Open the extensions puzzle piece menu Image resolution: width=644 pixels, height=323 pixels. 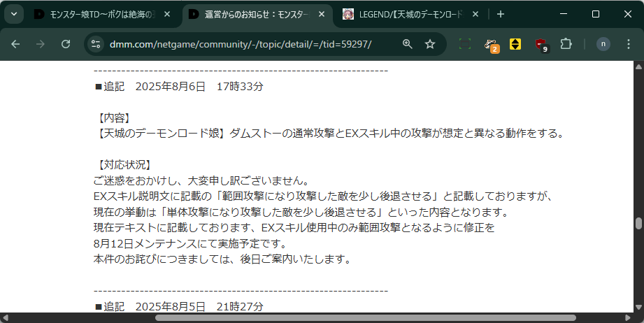click(566, 44)
